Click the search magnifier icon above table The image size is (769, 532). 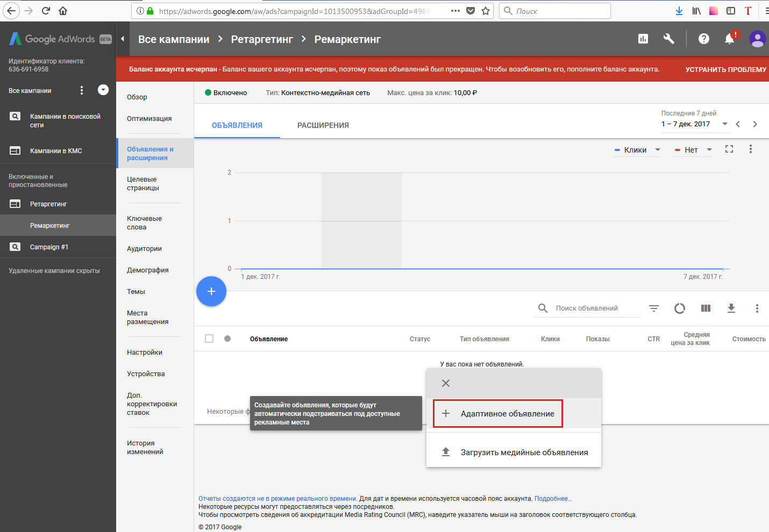click(x=543, y=308)
